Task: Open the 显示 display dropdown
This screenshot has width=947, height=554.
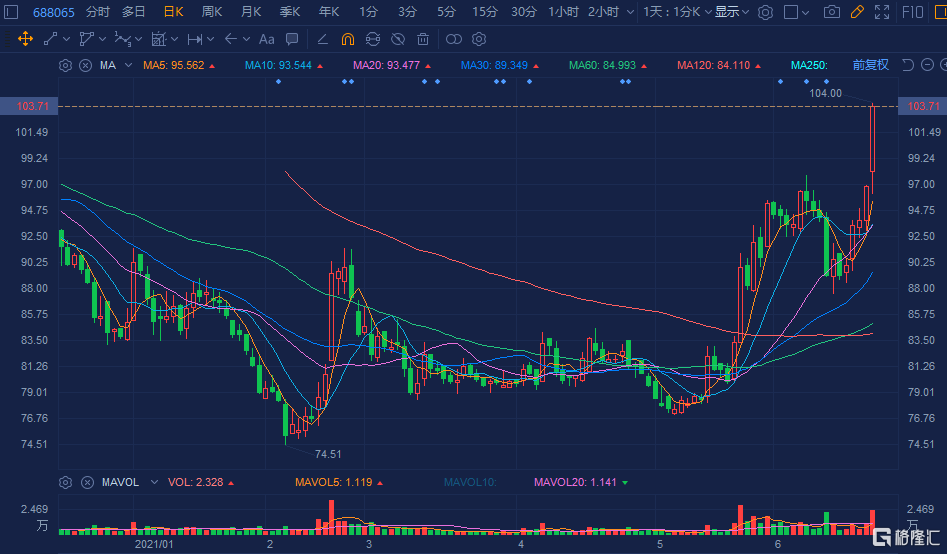Action: coord(732,12)
